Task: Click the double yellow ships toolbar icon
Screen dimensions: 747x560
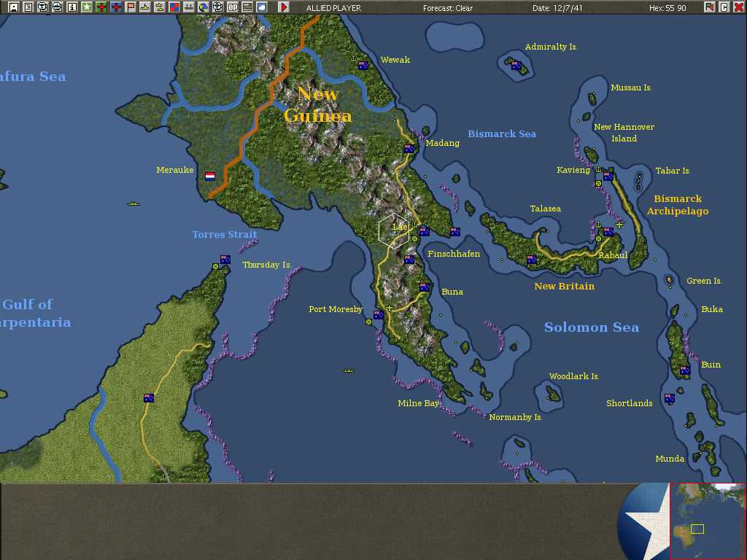Action: pyautogui.click(x=160, y=7)
